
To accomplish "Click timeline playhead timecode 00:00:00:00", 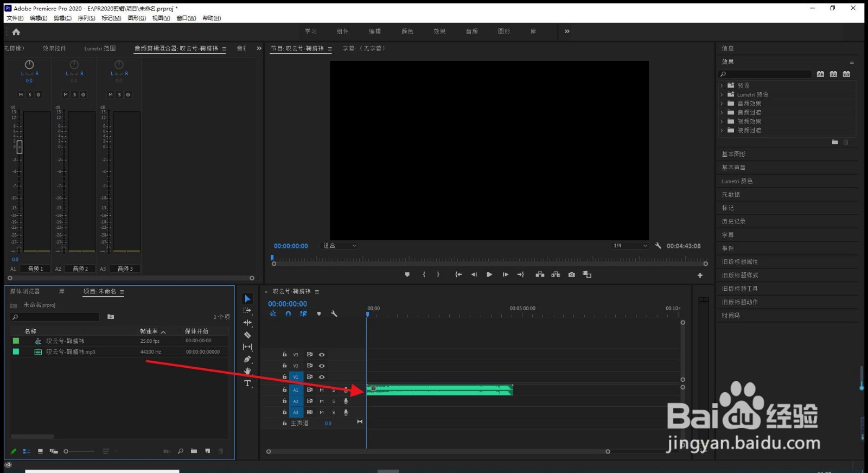I will (288, 304).
